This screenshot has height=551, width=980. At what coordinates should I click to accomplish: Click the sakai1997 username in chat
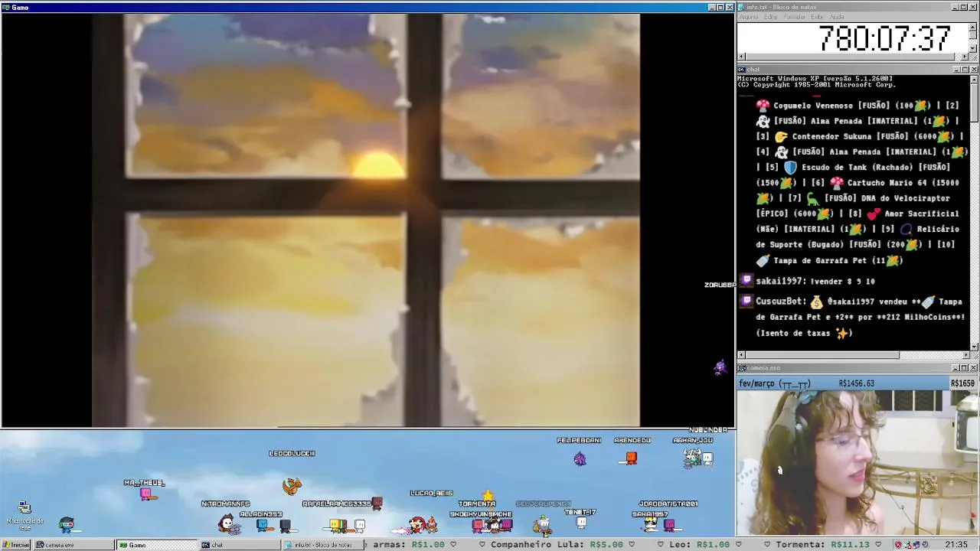click(x=780, y=281)
